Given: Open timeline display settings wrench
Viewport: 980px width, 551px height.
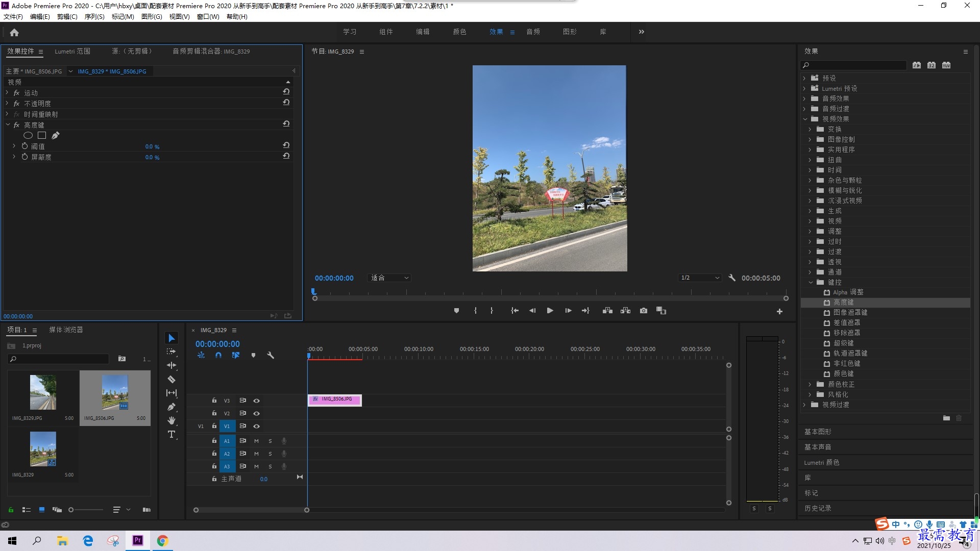Looking at the screenshot, I should [x=271, y=355].
